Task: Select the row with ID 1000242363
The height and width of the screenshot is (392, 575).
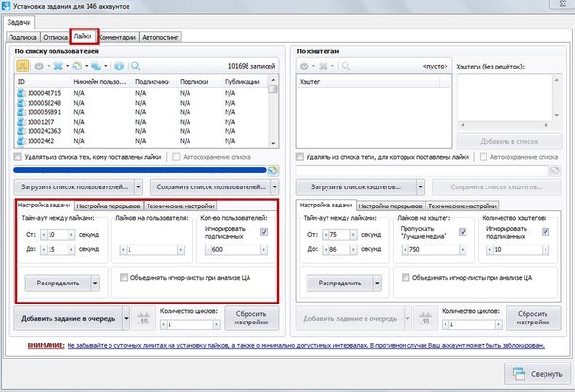Action: 143,131
